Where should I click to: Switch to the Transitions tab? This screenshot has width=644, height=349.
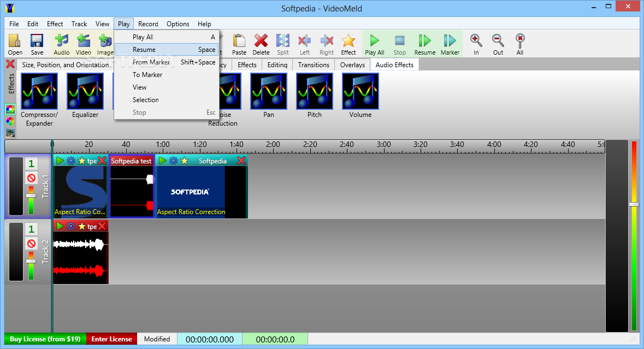coord(314,65)
